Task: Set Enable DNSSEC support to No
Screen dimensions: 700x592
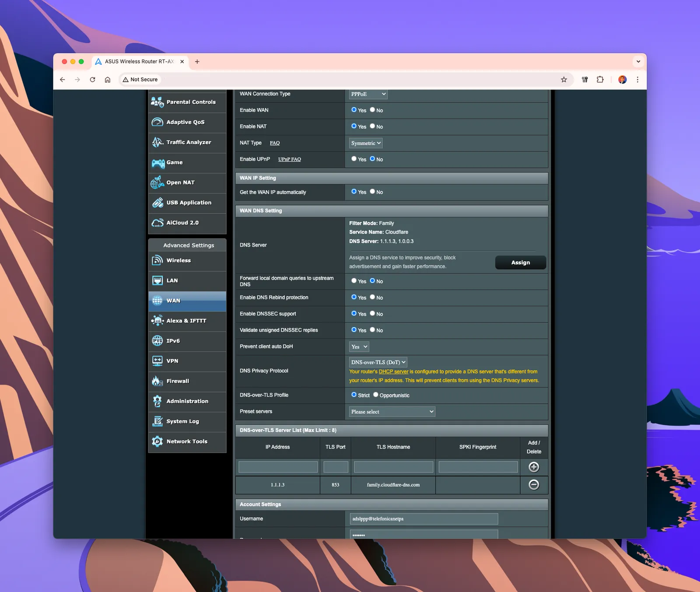Action: tap(372, 314)
